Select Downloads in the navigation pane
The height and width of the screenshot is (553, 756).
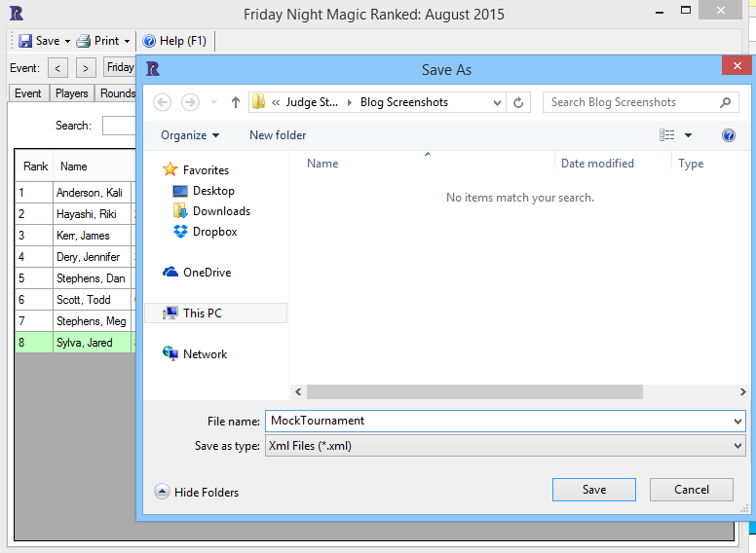point(211,211)
